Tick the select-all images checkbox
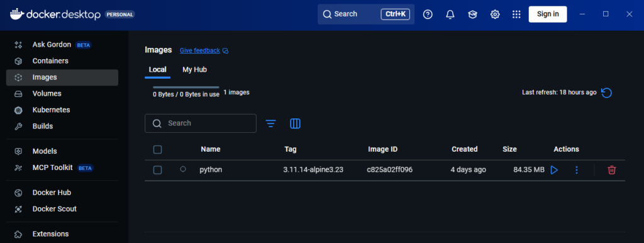This screenshot has height=243, width=644. point(158,150)
